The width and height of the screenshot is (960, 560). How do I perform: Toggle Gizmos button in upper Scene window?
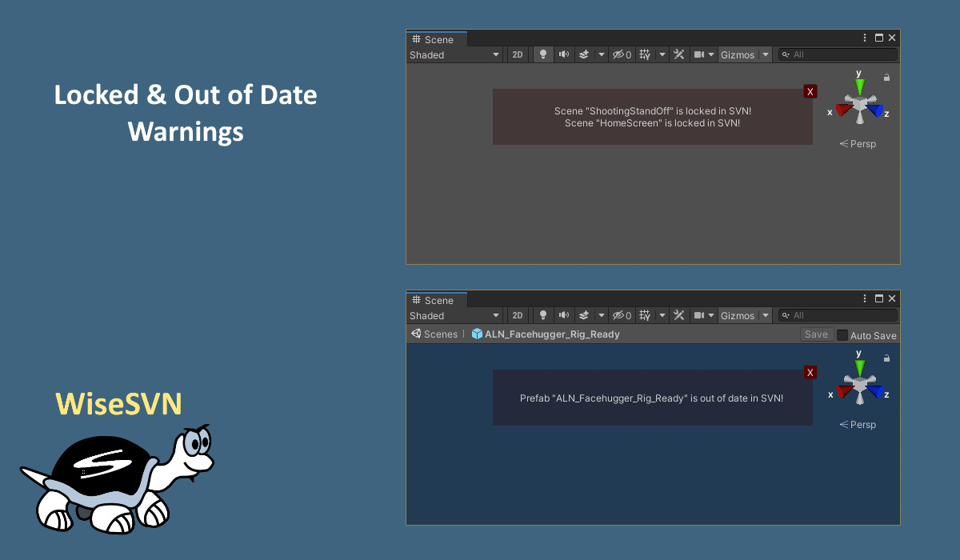click(738, 54)
